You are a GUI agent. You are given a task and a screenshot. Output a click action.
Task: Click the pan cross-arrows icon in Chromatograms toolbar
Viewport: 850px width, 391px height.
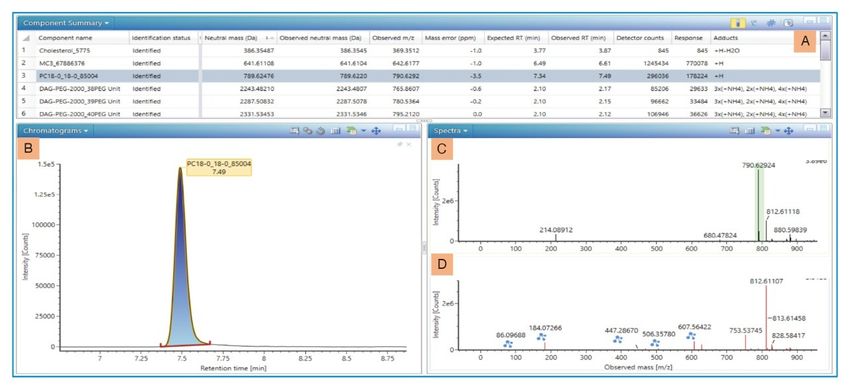click(376, 131)
